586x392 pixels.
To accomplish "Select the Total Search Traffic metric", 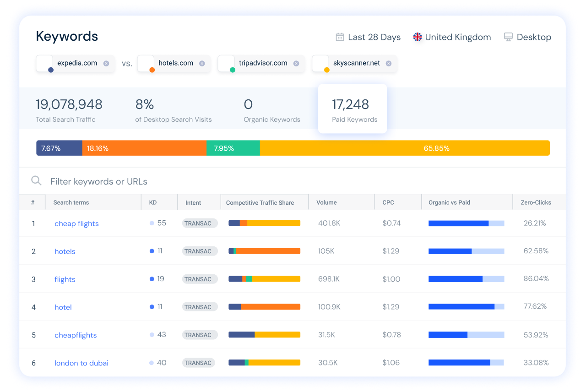I will [69, 110].
